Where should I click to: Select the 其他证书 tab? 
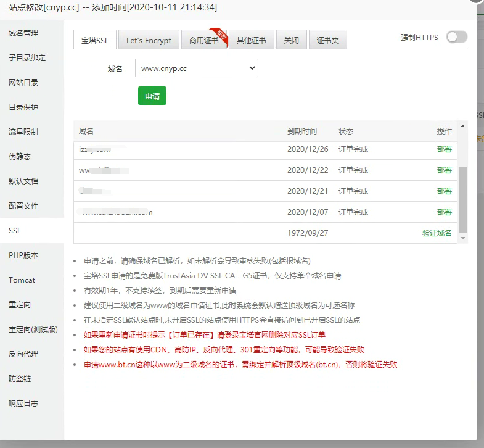(251, 41)
